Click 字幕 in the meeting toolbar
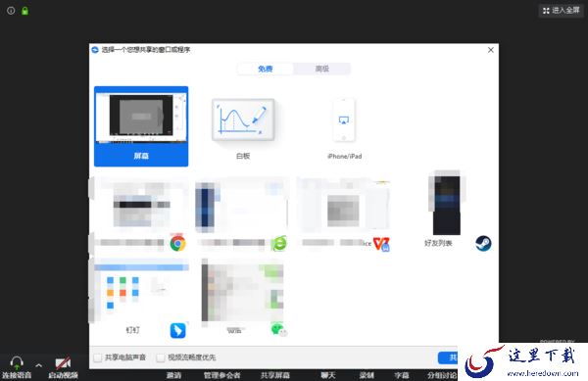This screenshot has height=381, width=588. tap(401, 375)
